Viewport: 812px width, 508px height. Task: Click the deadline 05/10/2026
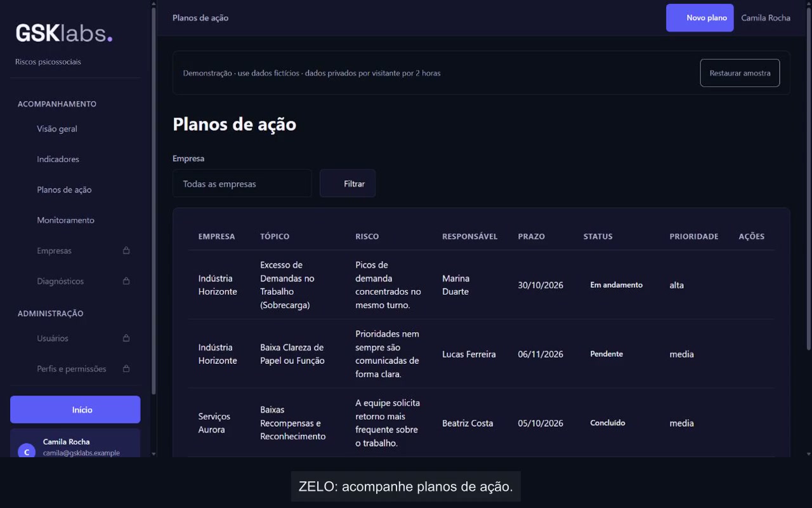coord(540,424)
